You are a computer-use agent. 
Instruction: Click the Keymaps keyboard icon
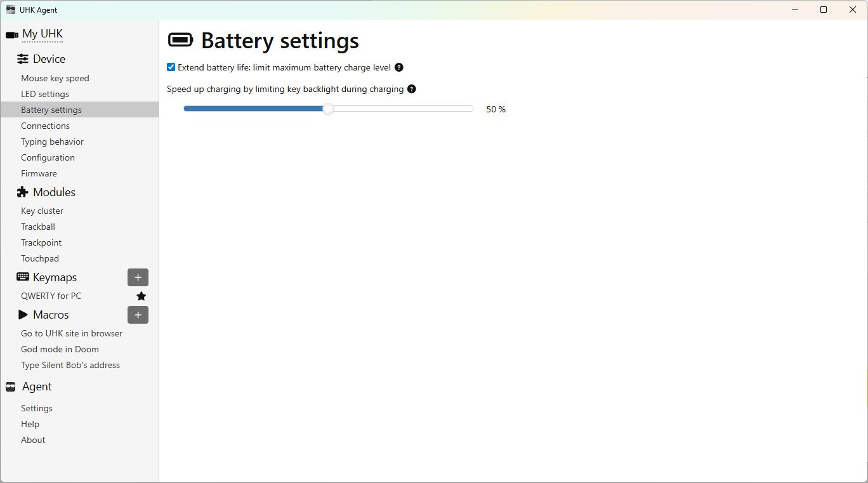(23, 277)
